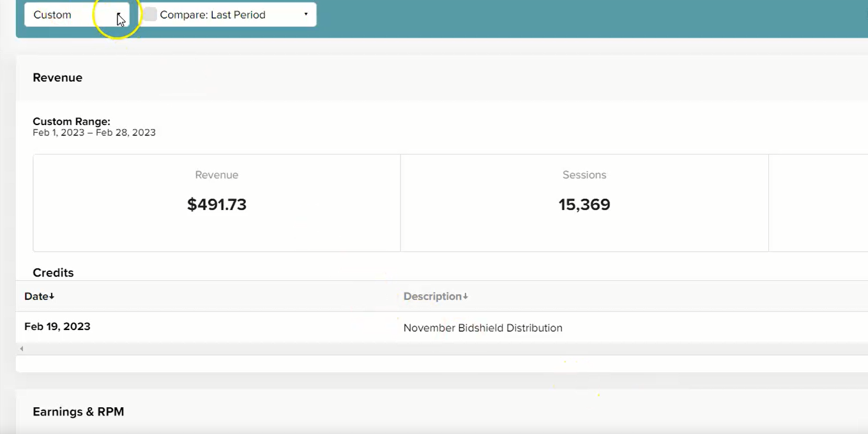This screenshot has width=868, height=434.
Task: Click the sort arrow beside Description
Action: tap(465, 296)
